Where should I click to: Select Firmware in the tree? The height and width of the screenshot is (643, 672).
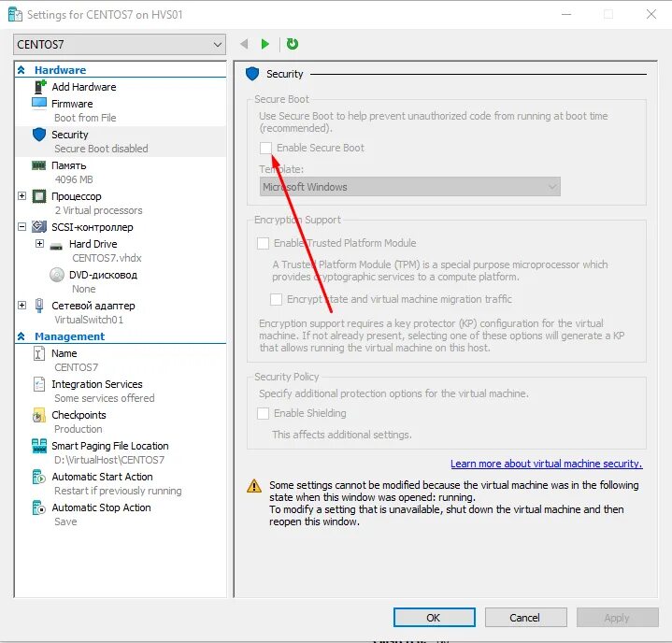coord(72,104)
